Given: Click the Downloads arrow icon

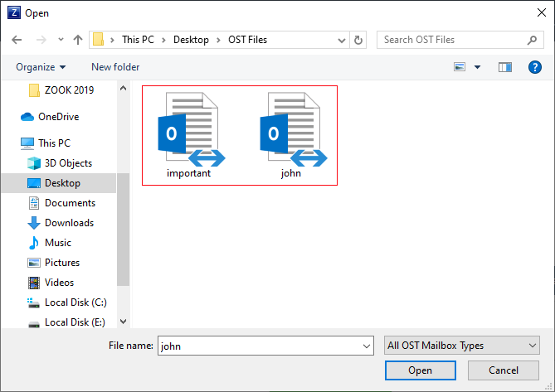Looking at the screenshot, I should [x=34, y=223].
